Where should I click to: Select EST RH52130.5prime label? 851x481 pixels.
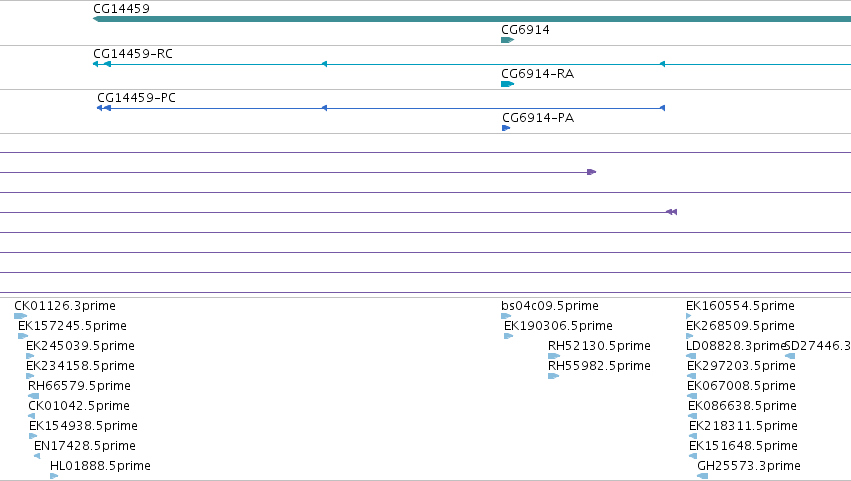[599, 346]
